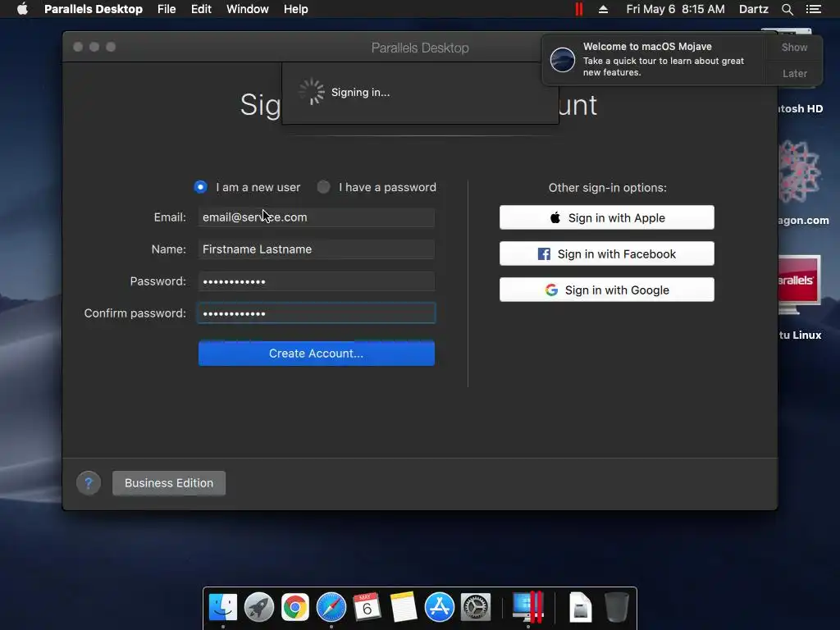Click the date and time in menu bar
The height and width of the screenshot is (630, 840).
coord(675,9)
